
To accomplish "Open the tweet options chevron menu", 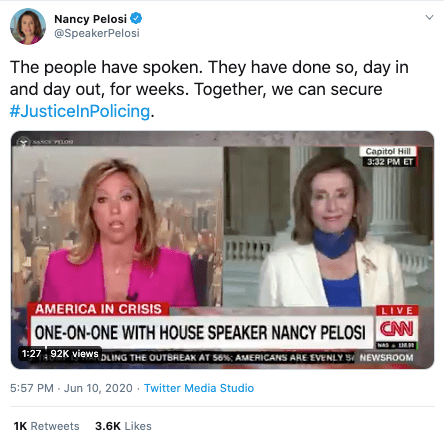I will point(429,17).
